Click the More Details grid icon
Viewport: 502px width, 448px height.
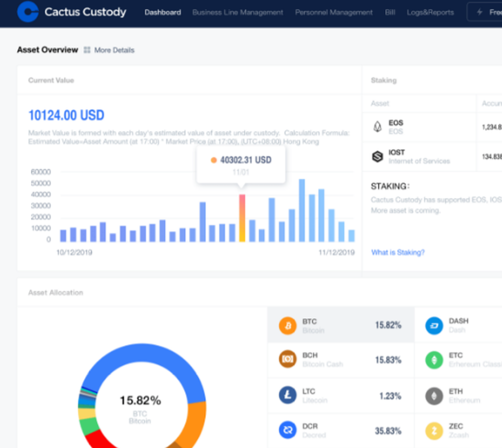pyautogui.click(x=87, y=50)
